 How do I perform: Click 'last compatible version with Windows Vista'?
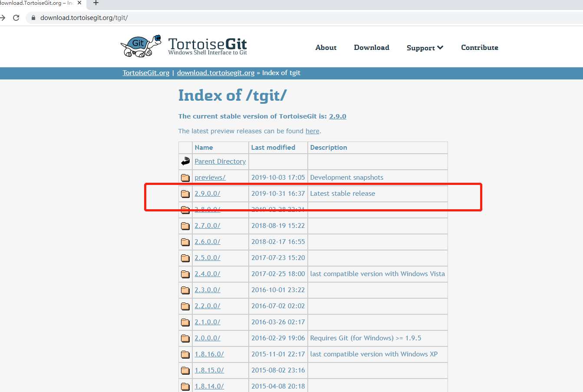pyautogui.click(x=378, y=274)
